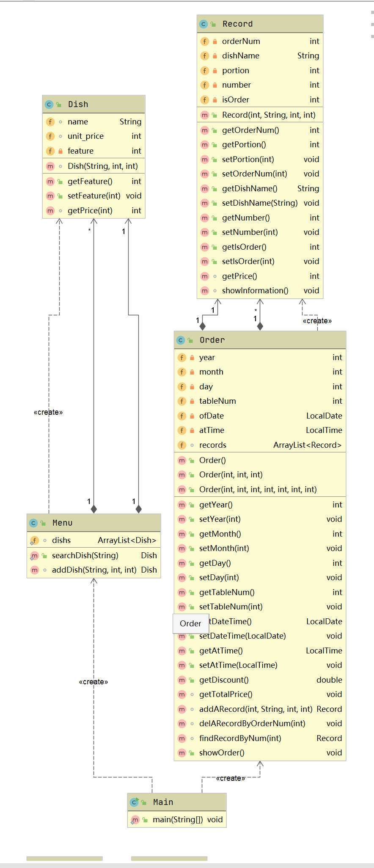Select the Menu class header

pyautogui.click(x=93, y=523)
